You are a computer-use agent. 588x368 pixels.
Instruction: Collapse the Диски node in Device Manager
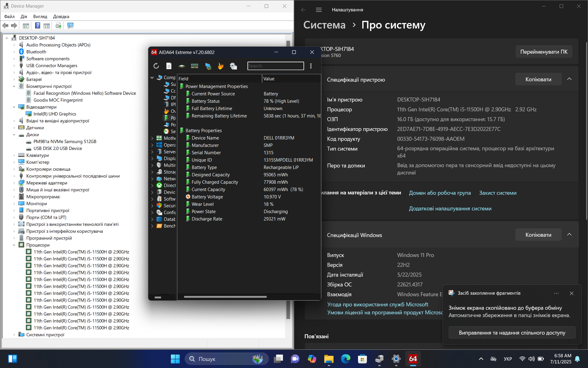click(14, 135)
